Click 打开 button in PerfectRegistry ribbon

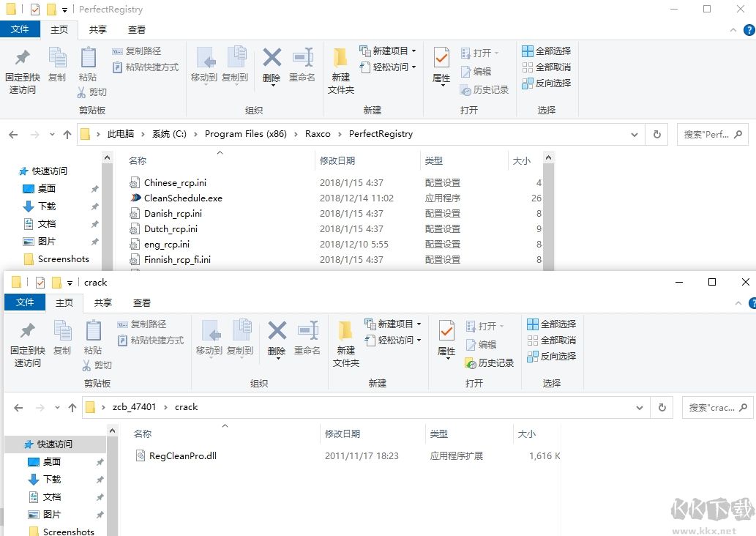pos(479,53)
